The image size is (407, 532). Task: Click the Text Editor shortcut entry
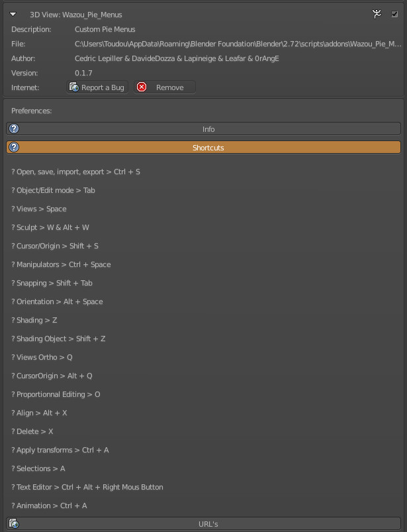87,487
